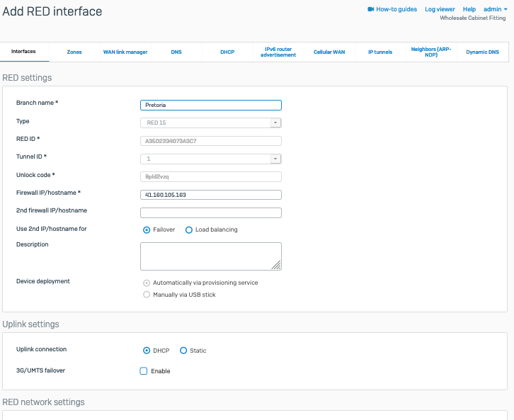Open the WAN link manager tab

point(125,52)
